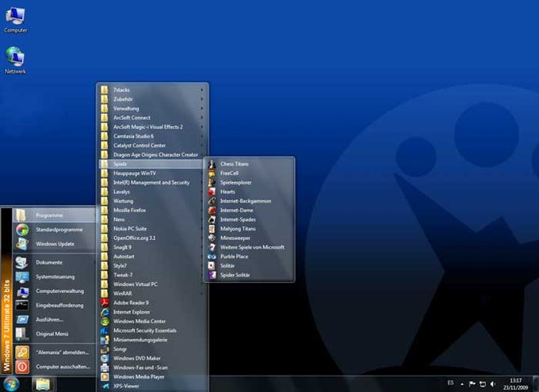The image size is (539, 392).
Task: Open the WinRAR folder
Action: (153, 293)
